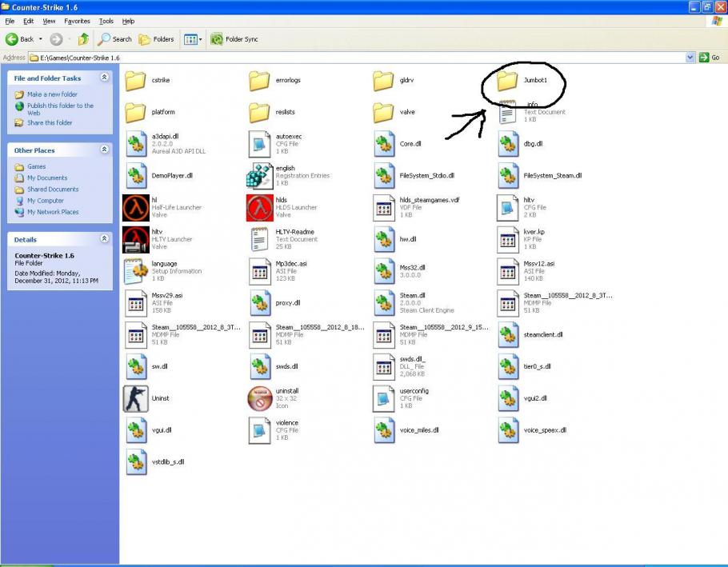
Task: Collapse the Other Places panel
Action: point(105,150)
